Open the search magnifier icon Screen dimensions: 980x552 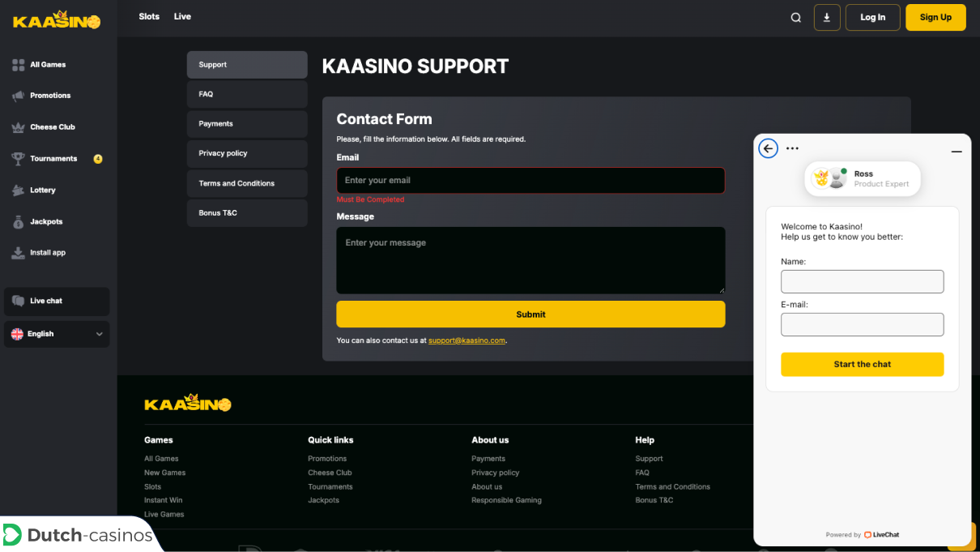click(x=796, y=18)
